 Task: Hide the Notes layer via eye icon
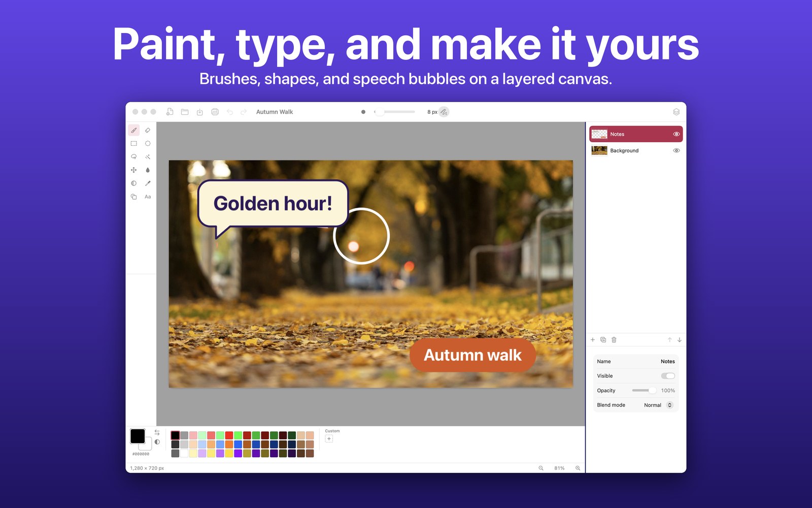[676, 134]
